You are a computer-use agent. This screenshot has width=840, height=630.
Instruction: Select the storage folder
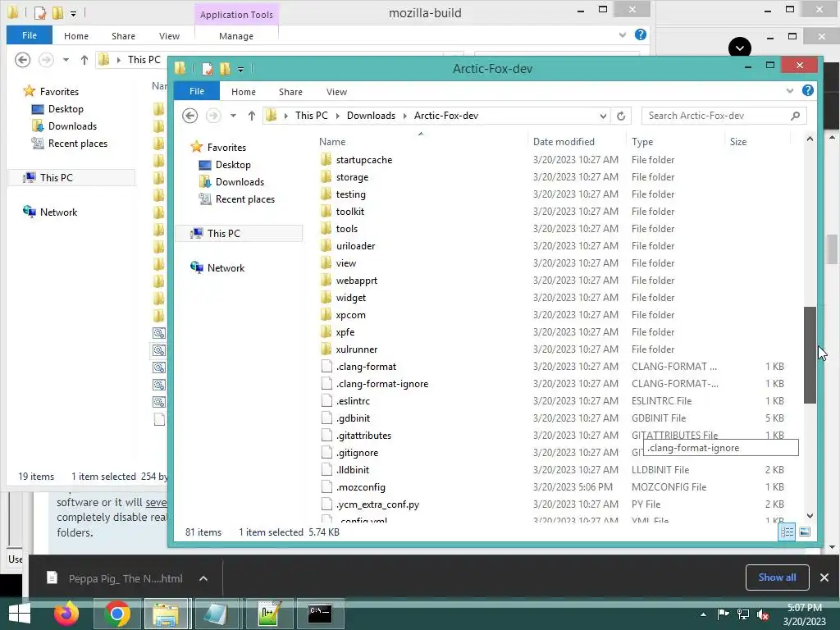pos(352,177)
